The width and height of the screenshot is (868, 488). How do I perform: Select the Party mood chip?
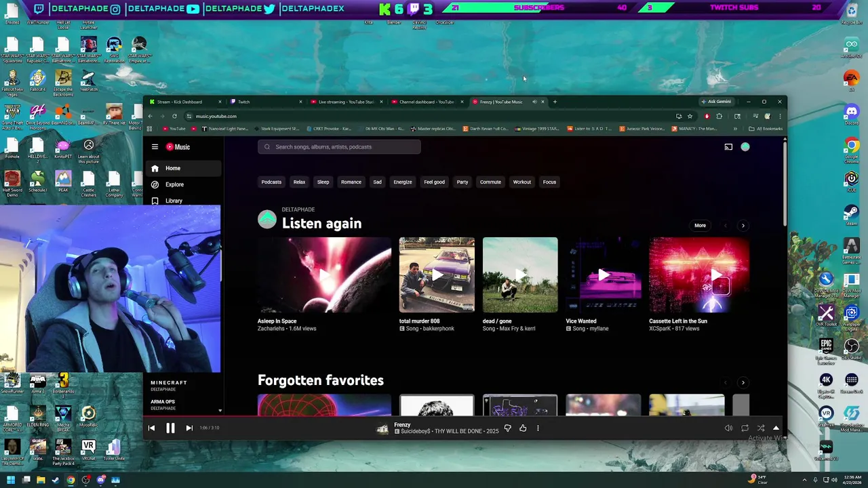[x=462, y=182]
